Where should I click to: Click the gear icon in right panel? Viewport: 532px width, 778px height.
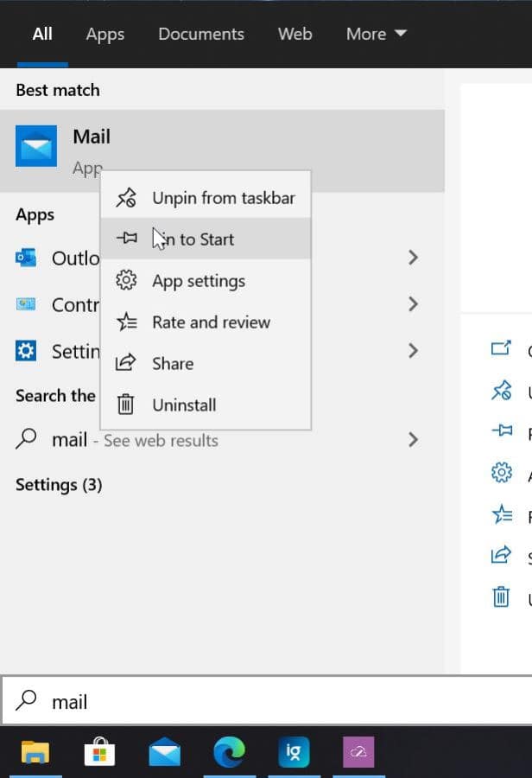501,472
